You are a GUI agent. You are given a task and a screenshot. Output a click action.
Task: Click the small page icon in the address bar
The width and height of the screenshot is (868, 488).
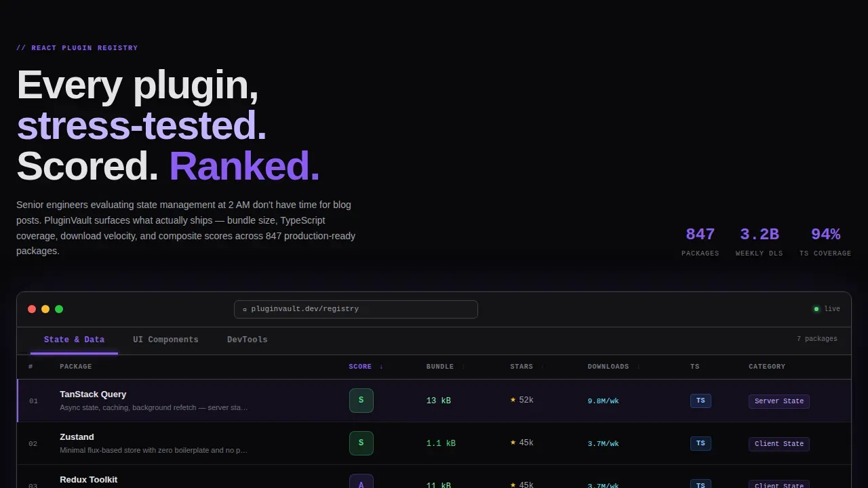tap(245, 309)
